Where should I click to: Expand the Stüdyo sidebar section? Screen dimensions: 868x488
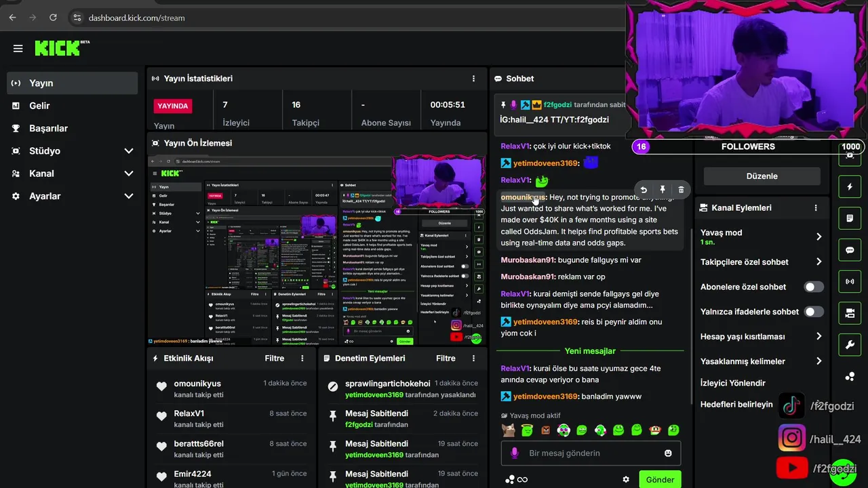[129, 150]
